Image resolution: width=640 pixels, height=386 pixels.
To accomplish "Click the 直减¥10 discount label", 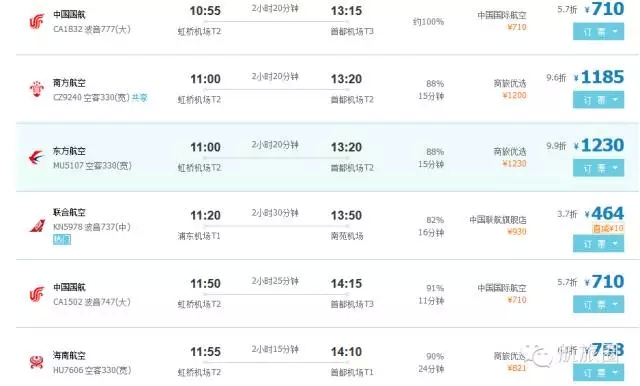I will (x=608, y=228).
